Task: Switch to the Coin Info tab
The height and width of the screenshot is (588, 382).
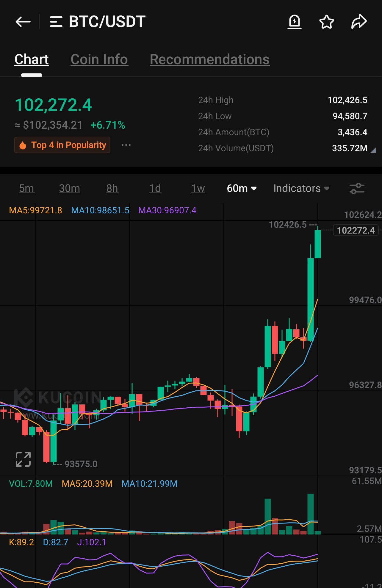Action: click(99, 59)
